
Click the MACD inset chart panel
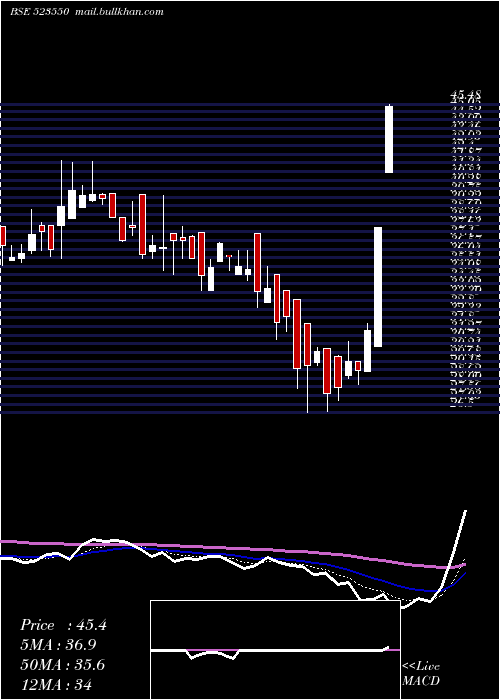coord(275,650)
